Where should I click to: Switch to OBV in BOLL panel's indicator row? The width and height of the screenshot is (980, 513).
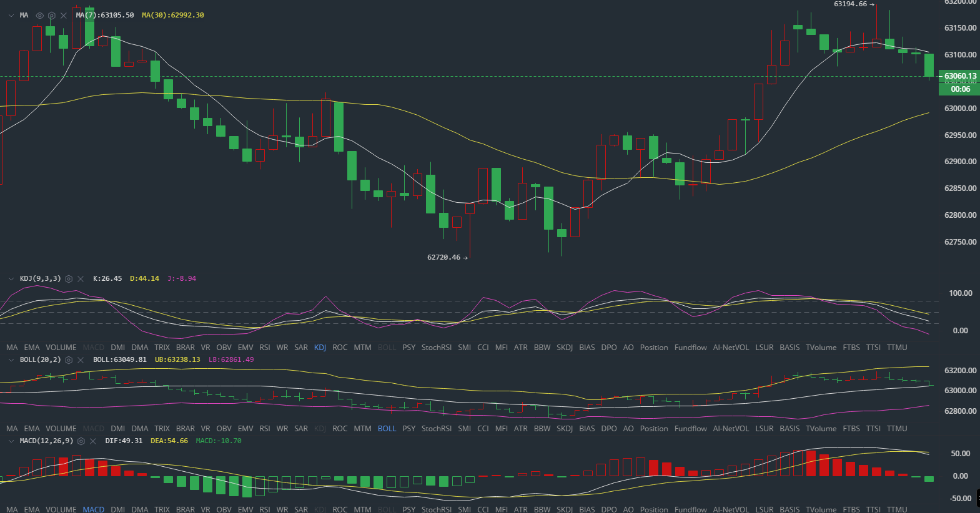[224, 429]
